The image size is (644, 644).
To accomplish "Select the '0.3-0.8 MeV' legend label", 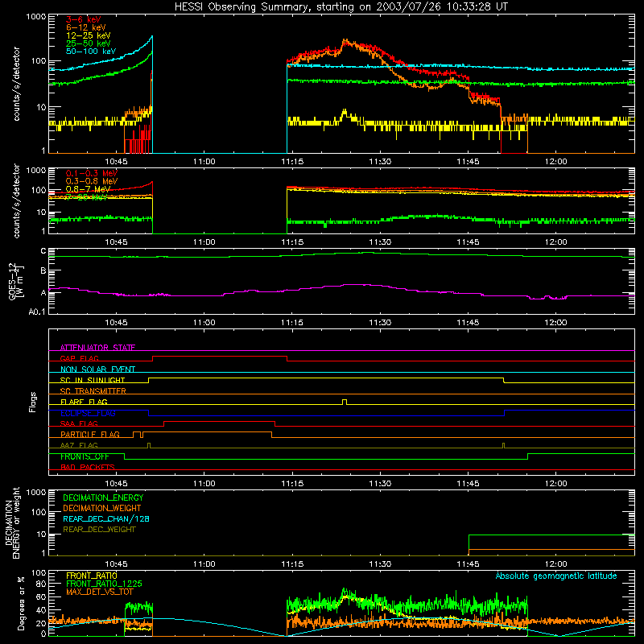I will coord(92,181).
